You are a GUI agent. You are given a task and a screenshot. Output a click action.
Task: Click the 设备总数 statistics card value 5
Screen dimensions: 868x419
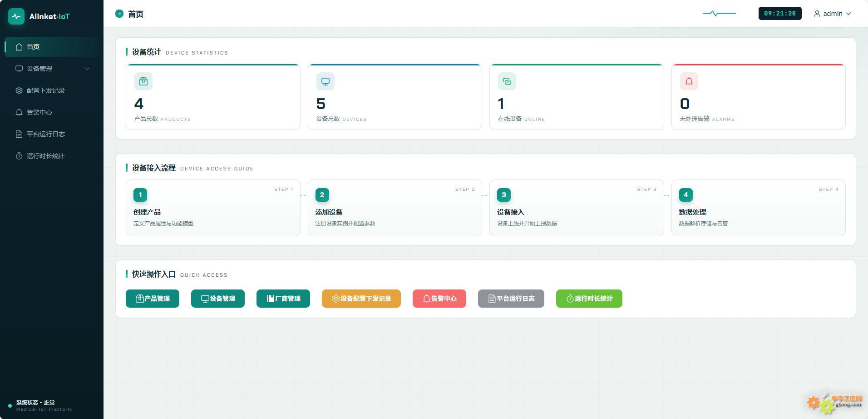click(x=321, y=104)
